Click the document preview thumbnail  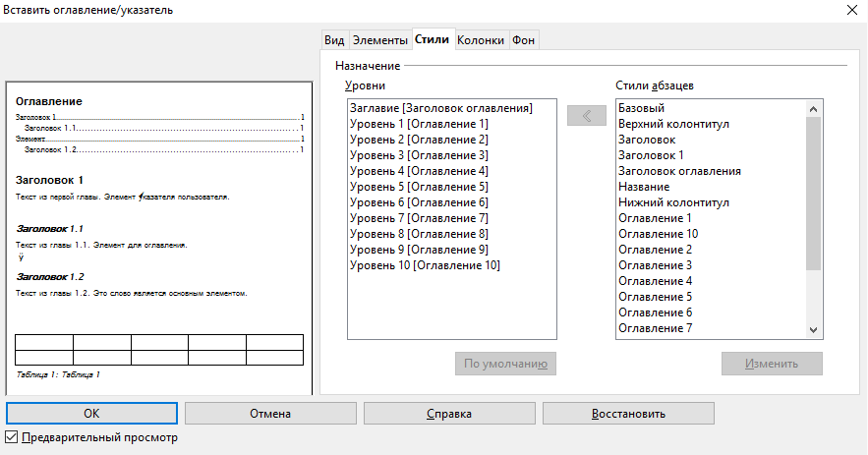(158, 238)
